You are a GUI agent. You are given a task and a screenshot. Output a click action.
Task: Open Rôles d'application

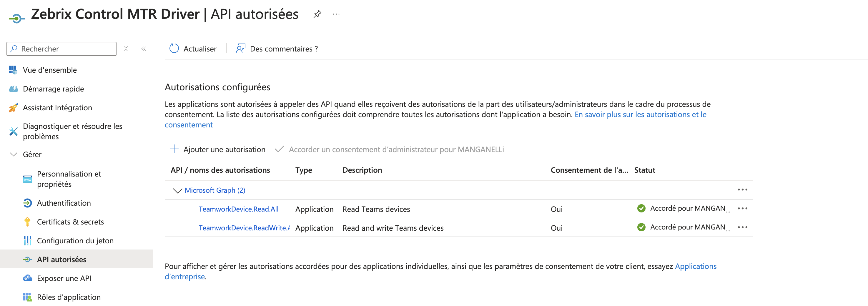[x=69, y=297]
